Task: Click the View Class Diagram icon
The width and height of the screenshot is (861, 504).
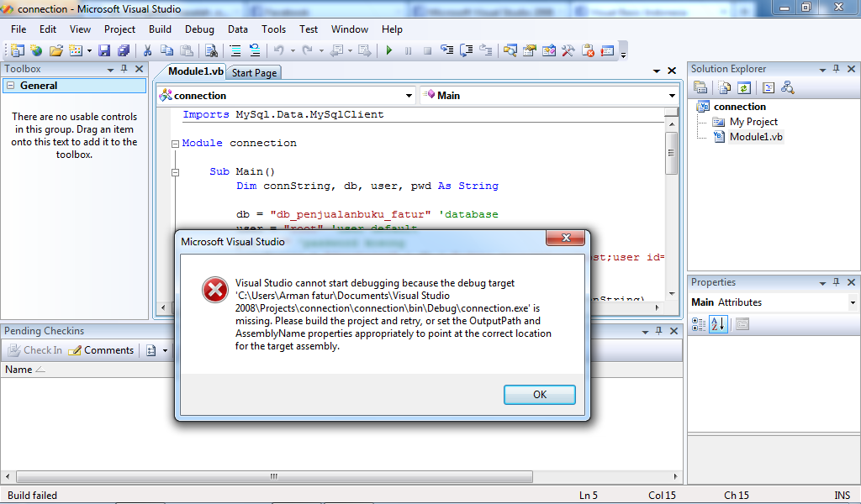Action: pos(787,87)
